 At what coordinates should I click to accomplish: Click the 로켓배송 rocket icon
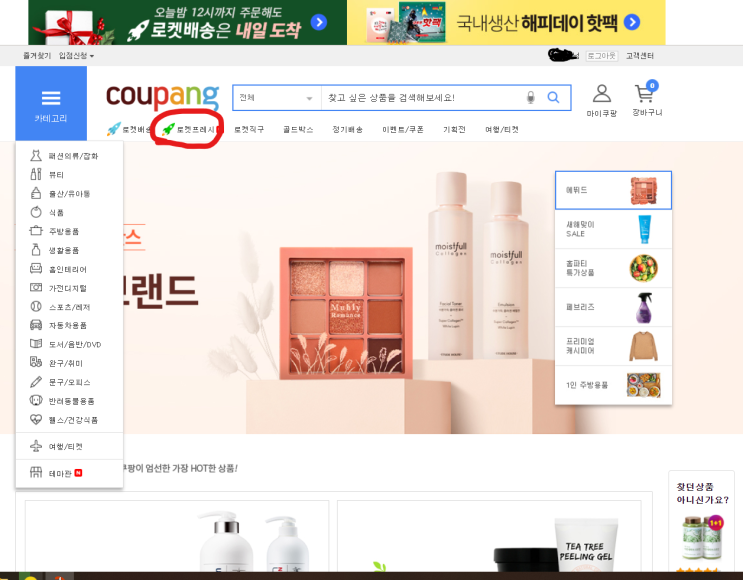click(114, 129)
